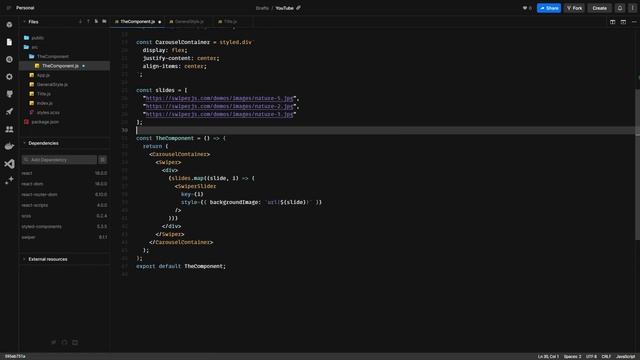Open the more options menu at top right
This screenshot has height=360, width=640.
[x=633, y=8]
